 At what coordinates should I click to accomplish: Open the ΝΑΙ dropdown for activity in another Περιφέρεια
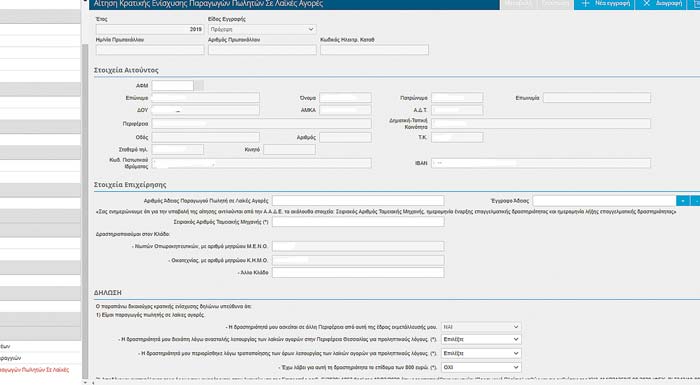pos(481,327)
